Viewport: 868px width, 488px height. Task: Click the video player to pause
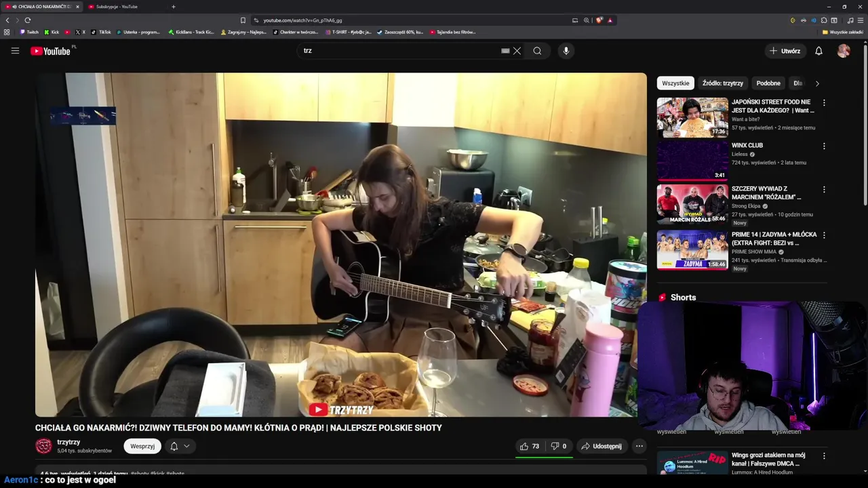click(340, 245)
